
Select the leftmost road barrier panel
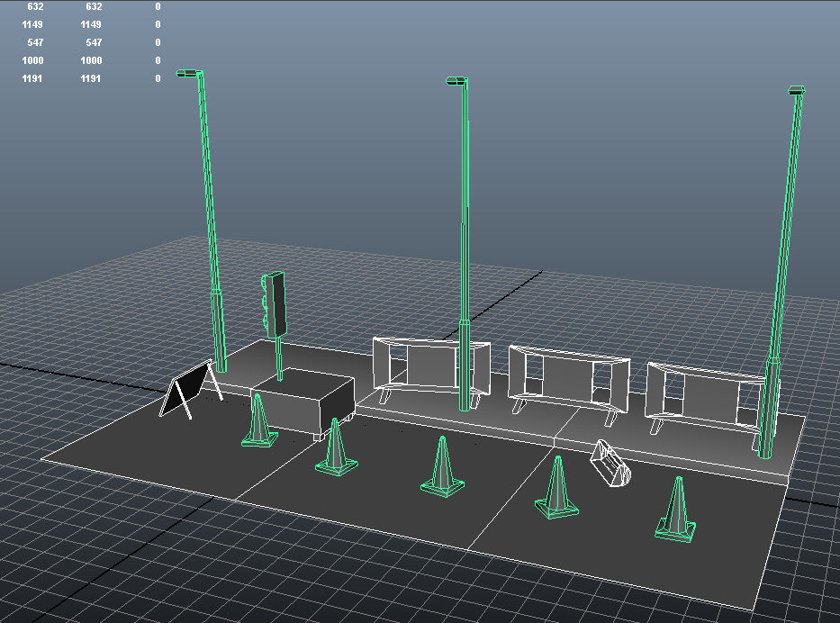(x=423, y=365)
